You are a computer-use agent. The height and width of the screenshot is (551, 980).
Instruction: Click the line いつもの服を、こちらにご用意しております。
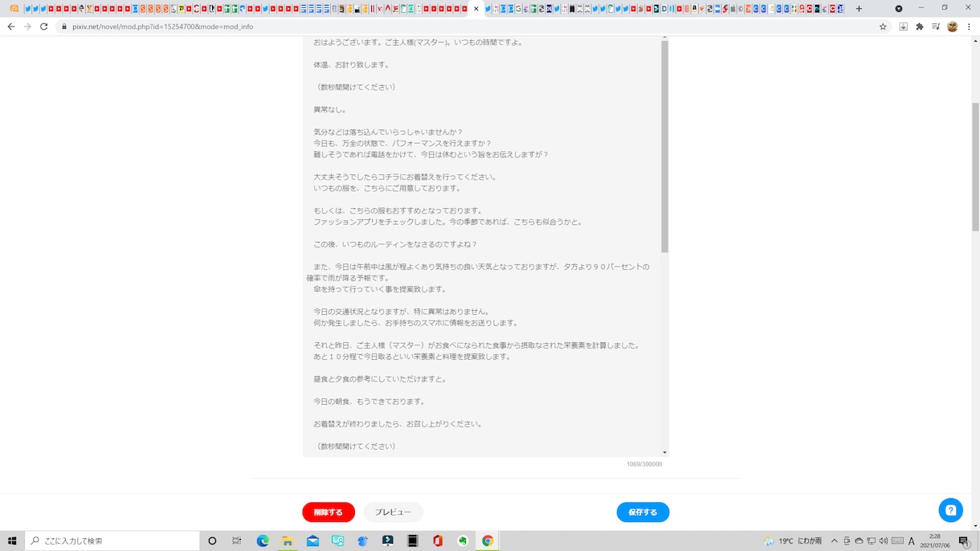pyautogui.click(x=388, y=188)
